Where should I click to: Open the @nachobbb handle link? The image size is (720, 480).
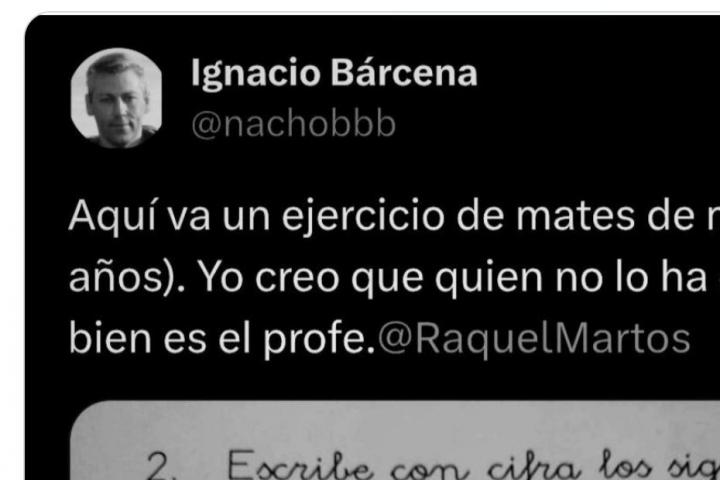[x=293, y=124]
